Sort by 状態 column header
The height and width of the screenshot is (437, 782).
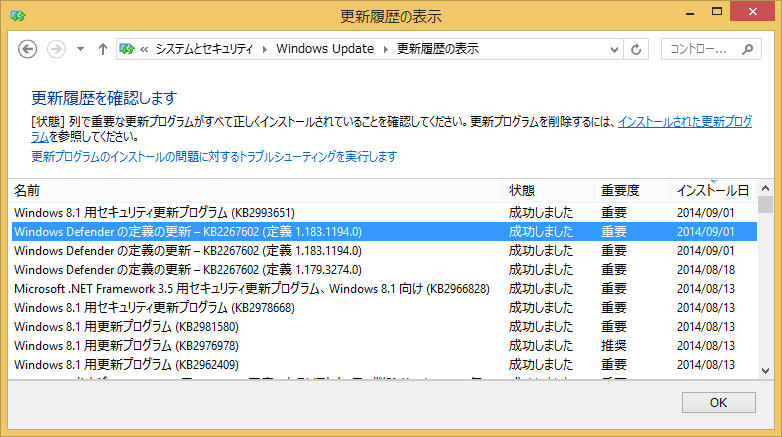(x=549, y=191)
